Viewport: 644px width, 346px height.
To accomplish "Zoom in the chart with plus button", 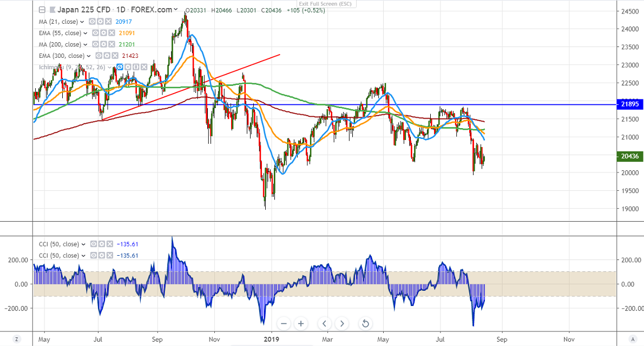I will [301, 323].
